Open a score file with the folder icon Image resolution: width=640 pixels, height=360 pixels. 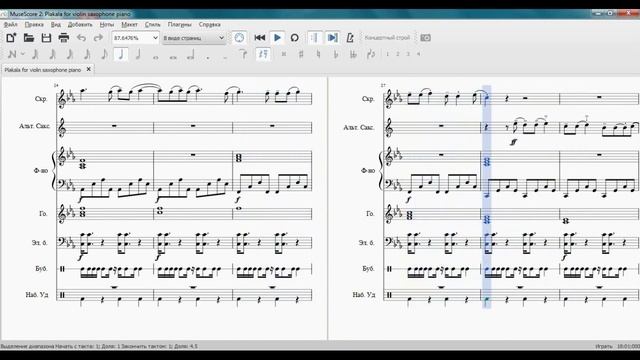29,38
